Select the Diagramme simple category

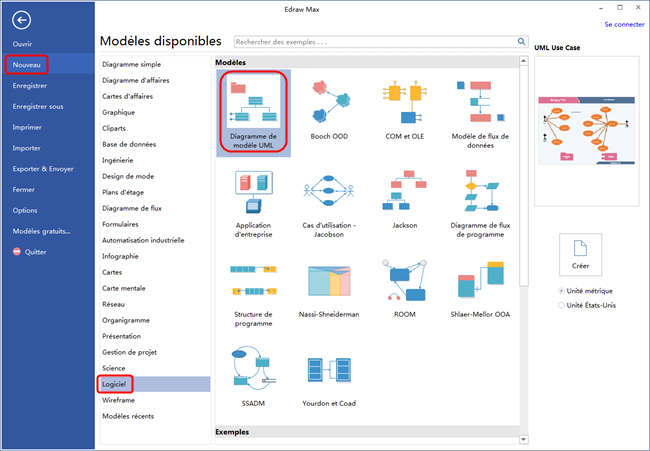pos(131,64)
